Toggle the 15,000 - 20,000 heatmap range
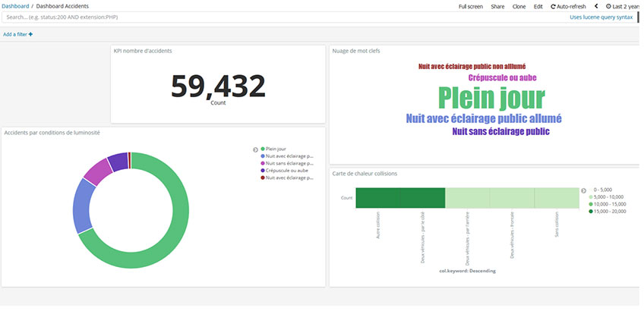The width and height of the screenshot is (644, 311). click(x=591, y=211)
